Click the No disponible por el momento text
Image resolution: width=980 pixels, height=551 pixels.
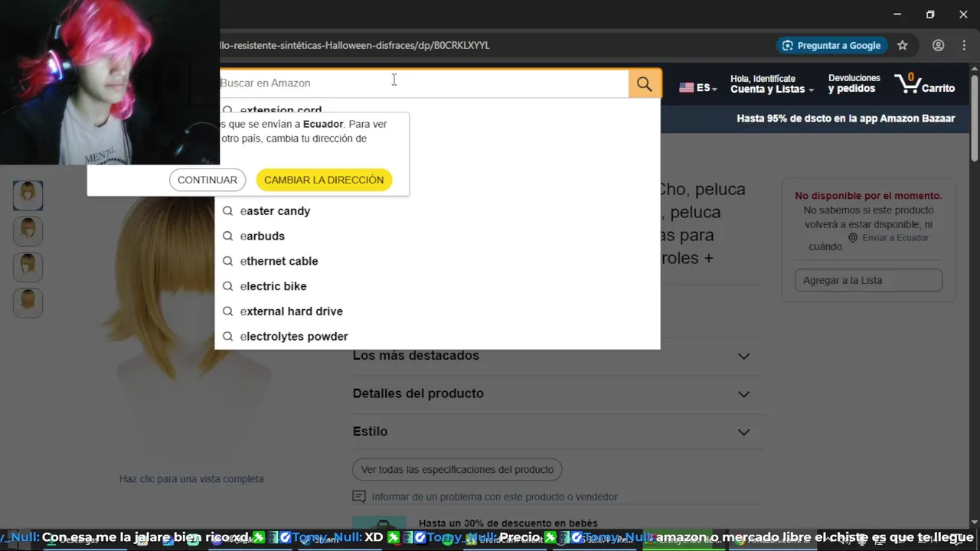(x=868, y=196)
